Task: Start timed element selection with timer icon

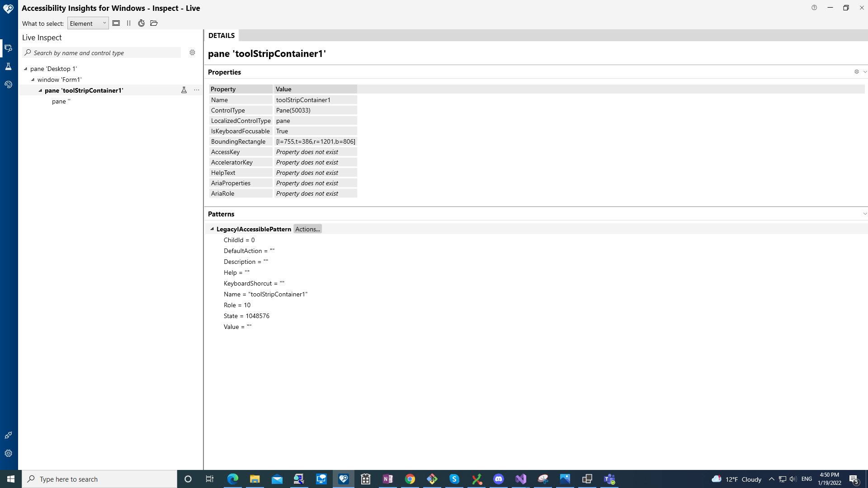Action: [x=141, y=23]
